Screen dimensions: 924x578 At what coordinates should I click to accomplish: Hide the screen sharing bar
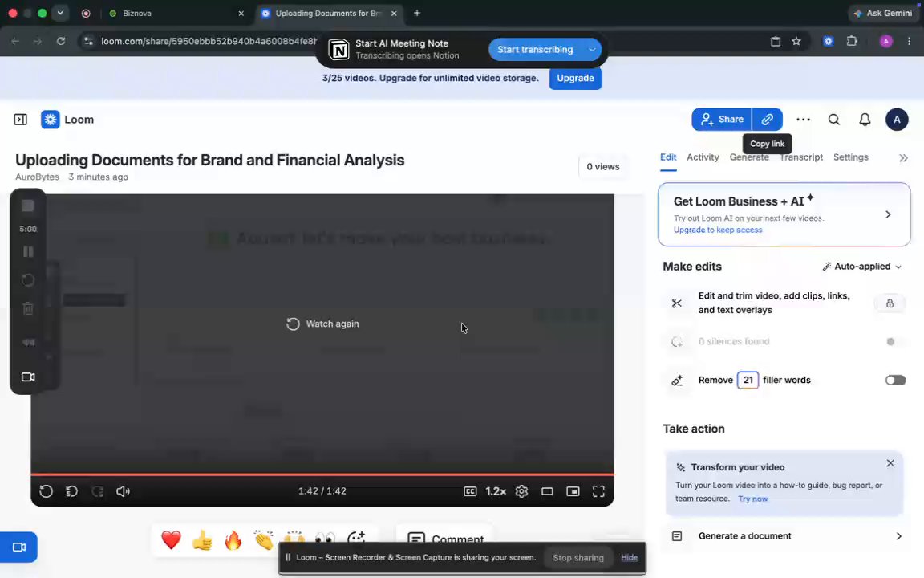coord(629,558)
